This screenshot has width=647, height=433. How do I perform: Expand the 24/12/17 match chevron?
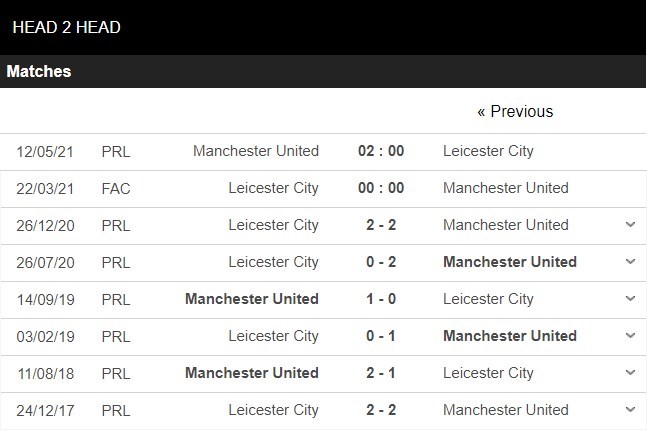coord(630,410)
